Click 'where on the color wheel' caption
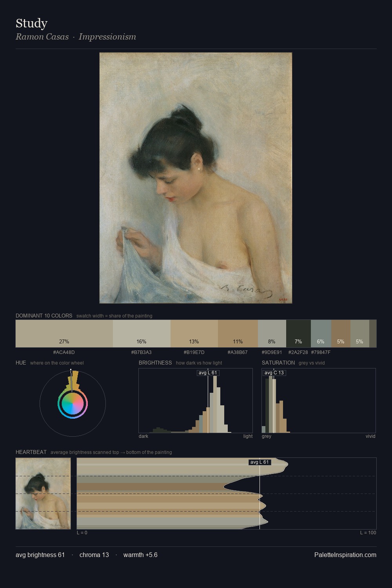 tap(57, 363)
